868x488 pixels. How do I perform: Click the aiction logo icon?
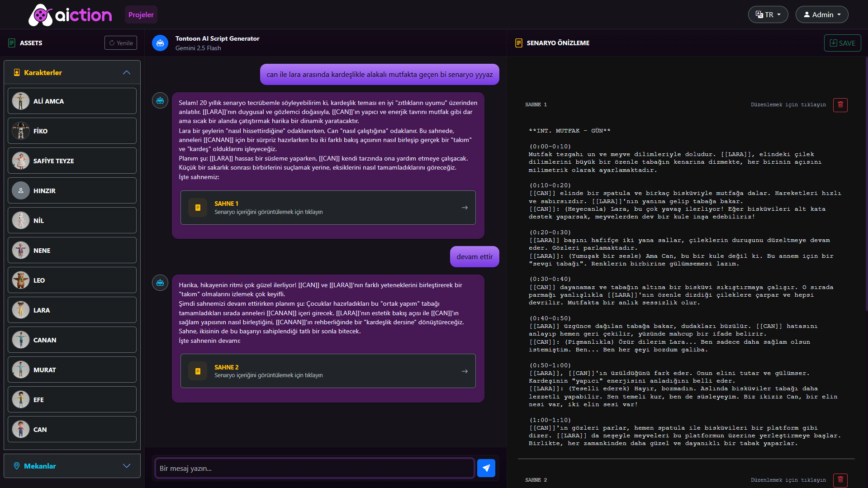(41, 15)
